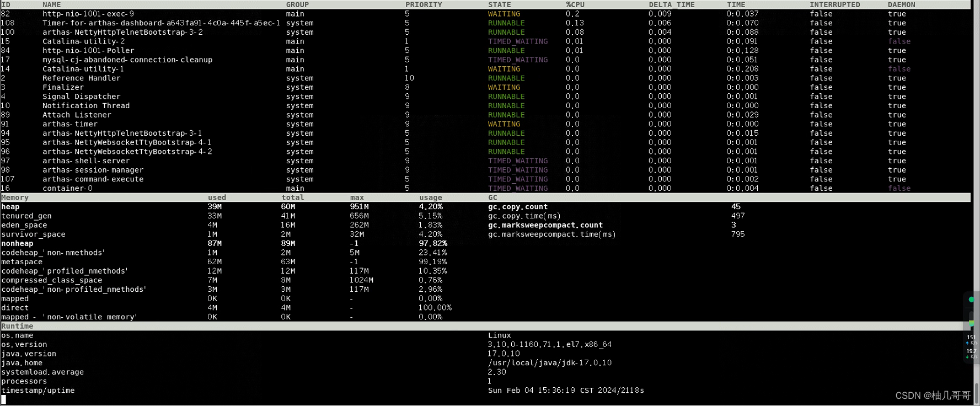Click the PRIORITY column header

tap(424, 4)
